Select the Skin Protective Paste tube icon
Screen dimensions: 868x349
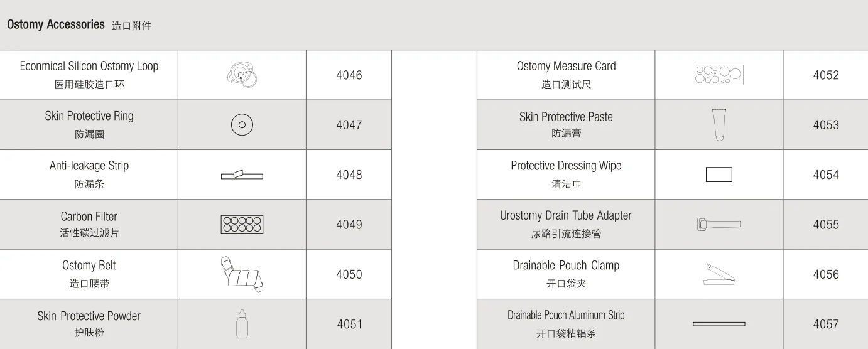click(719, 124)
